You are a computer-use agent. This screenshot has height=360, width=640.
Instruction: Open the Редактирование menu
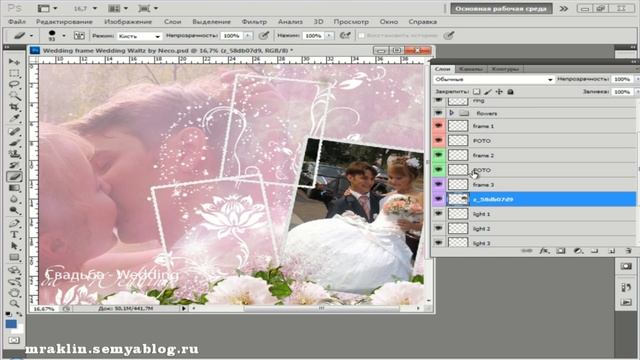[x=64, y=22]
